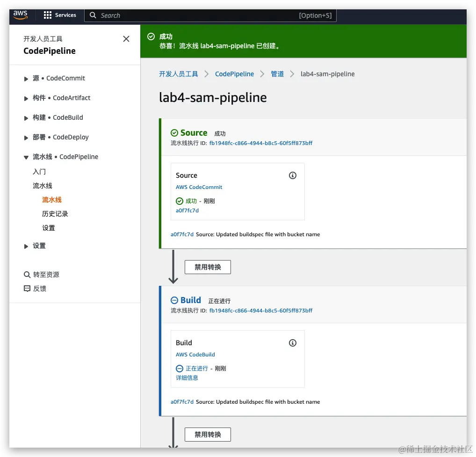Select the 流水线 parent sidebar item
This screenshot has width=476, height=457.
coord(43,186)
